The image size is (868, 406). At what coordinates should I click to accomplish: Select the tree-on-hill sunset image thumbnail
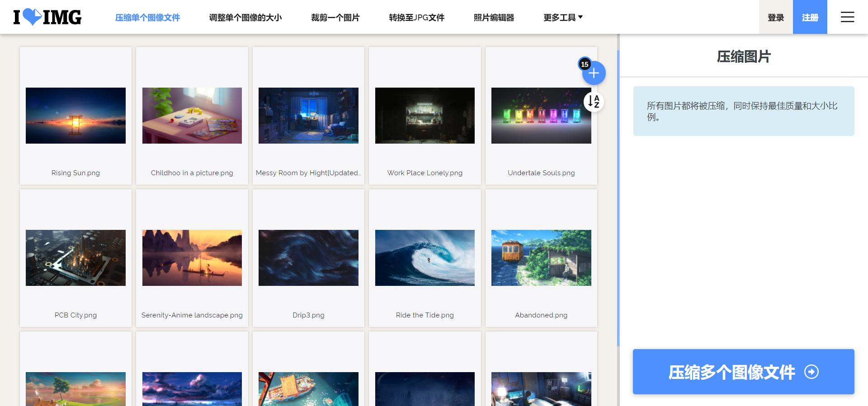tap(75, 389)
